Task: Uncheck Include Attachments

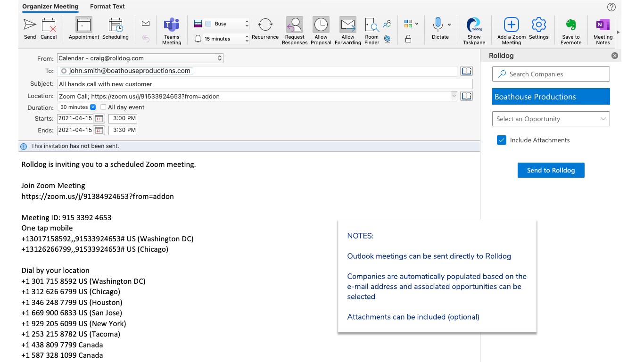Action: (501, 140)
